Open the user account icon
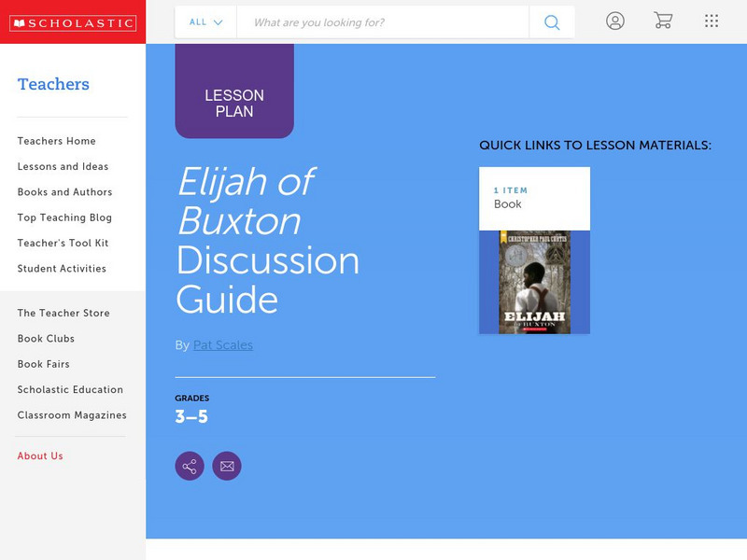Image resolution: width=747 pixels, height=560 pixels. click(x=616, y=21)
